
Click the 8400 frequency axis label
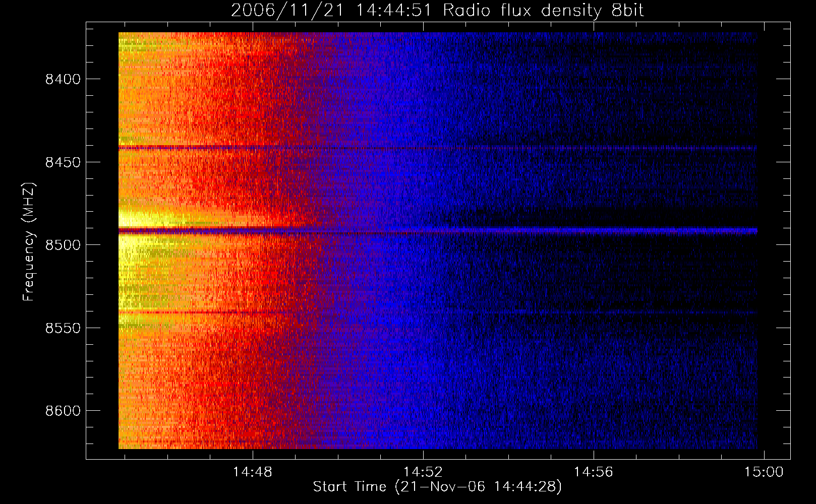click(x=63, y=80)
